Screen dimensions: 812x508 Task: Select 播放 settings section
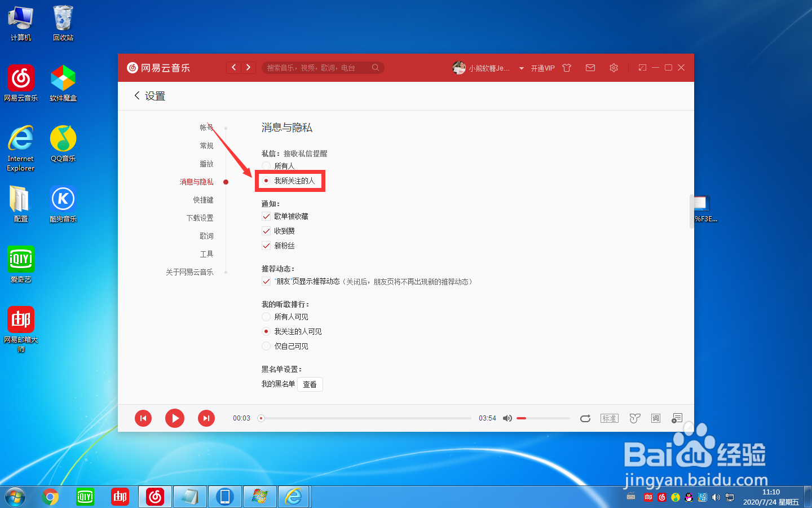point(206,164)
